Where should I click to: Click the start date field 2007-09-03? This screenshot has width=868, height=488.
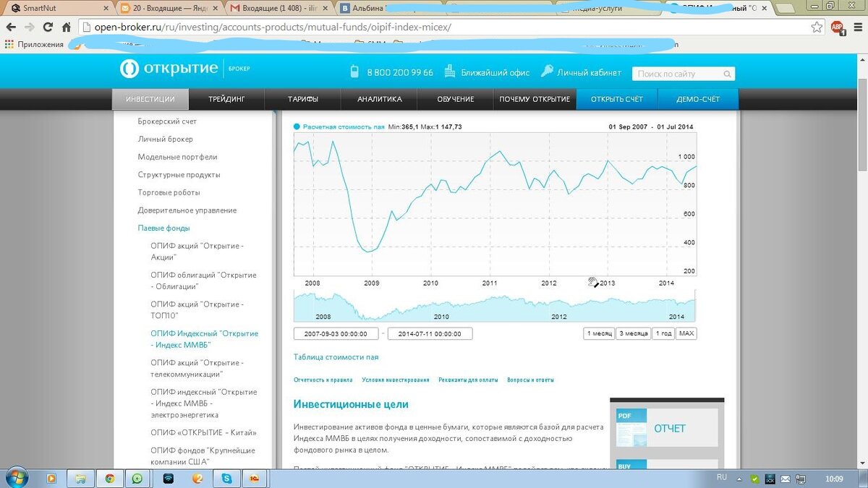tap(336, 333)
